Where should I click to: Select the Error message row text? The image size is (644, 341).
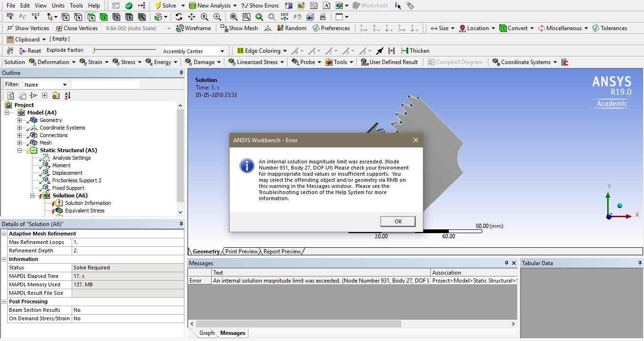click(x=321, y=281)
